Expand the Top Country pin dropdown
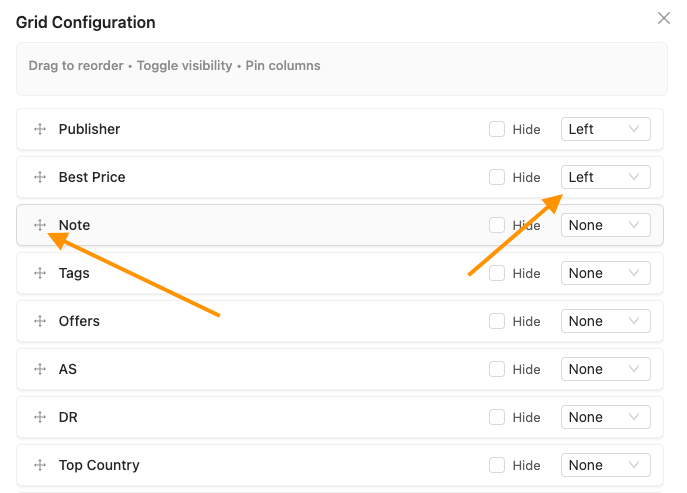This screenshot has width=687, height=493. coord(605,465)
